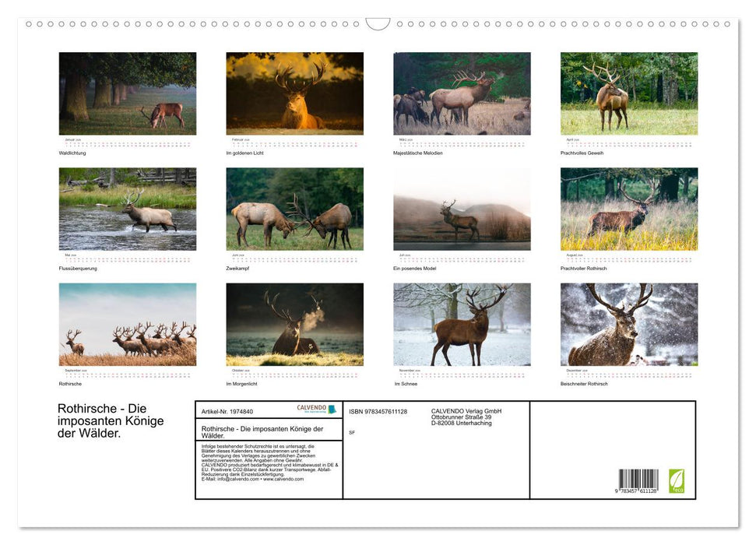Select the Zweikampf June photo

click(294, 209)
